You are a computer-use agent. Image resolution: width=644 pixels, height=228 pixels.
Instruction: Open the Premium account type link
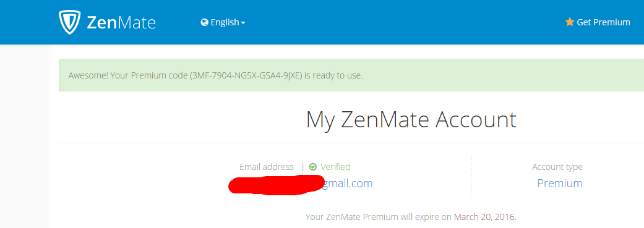click(560, 184)
